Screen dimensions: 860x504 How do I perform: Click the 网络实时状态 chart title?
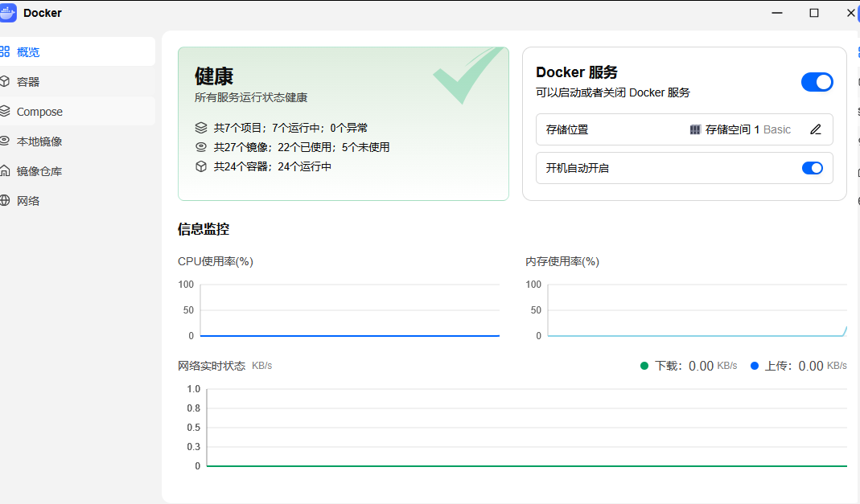(211, 366)
